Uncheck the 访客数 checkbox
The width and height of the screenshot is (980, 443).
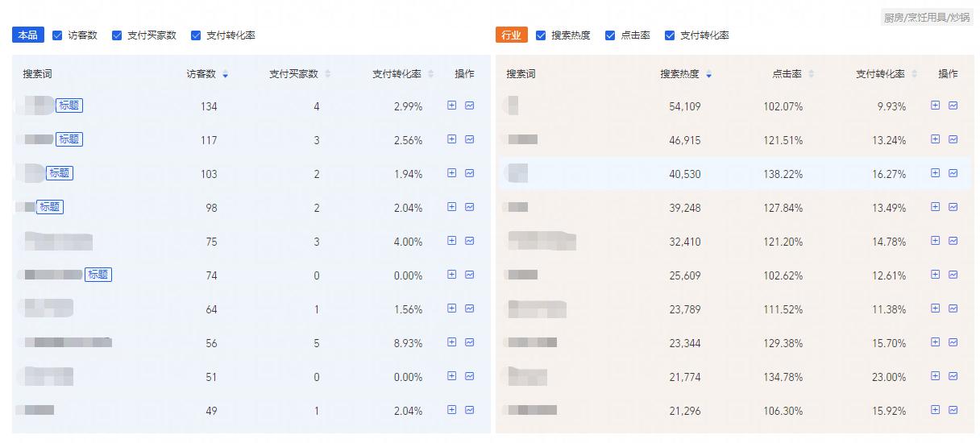pos(57,35)
